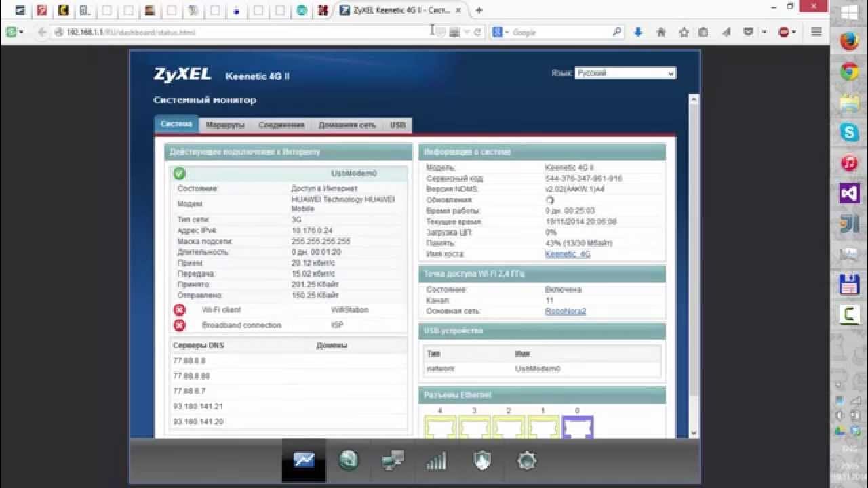
Task: Switch to the Система tab
Action: pos(177,125)
